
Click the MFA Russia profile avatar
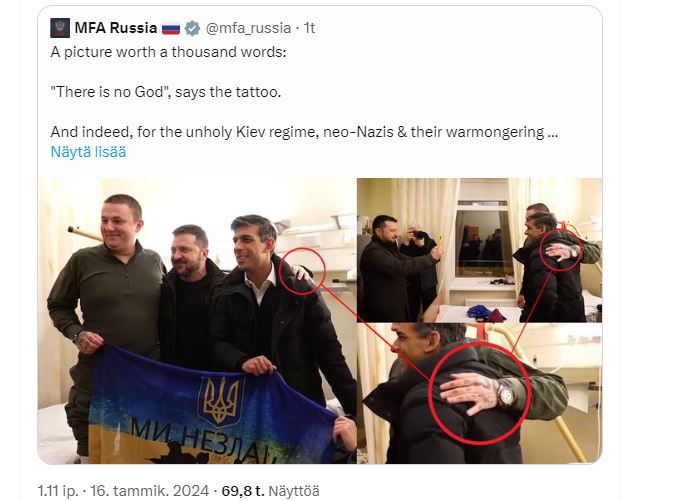(x=60, y=28)
